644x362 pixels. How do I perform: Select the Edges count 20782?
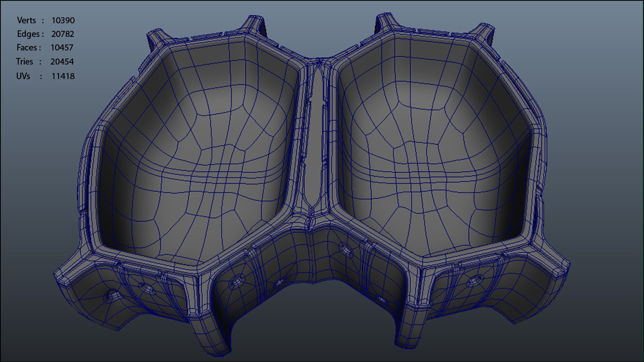pos(63,34)
